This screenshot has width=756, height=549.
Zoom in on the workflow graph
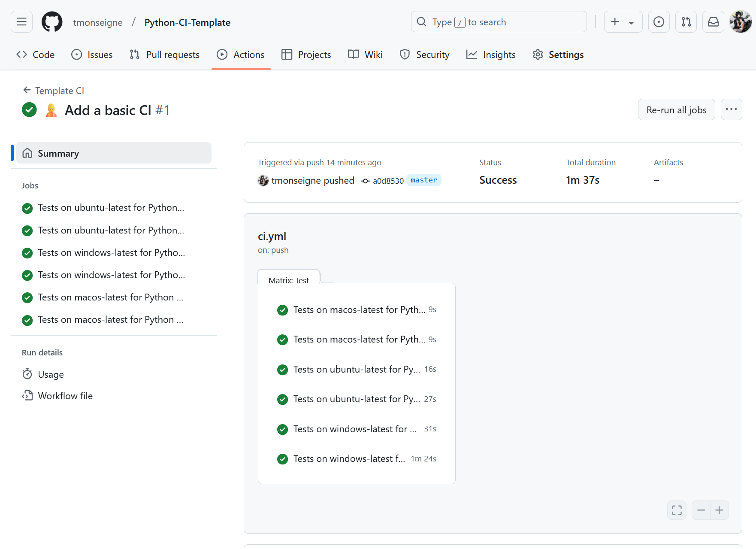click(x=720, y=510)
